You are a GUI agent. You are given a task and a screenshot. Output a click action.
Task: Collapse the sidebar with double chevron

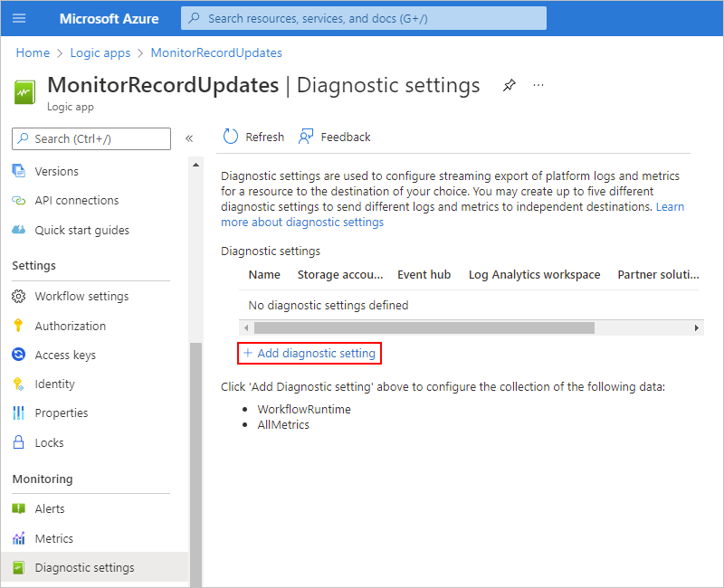(x=189, y=138)
